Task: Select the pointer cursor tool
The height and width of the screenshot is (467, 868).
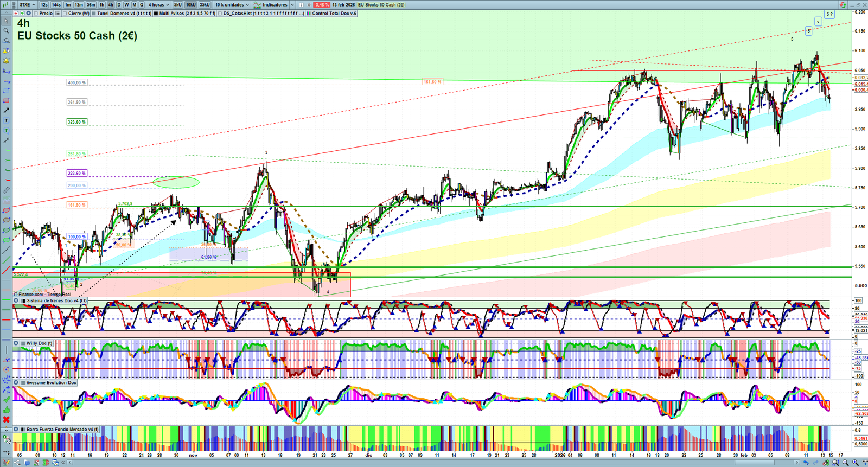Action: click(6, 21)
